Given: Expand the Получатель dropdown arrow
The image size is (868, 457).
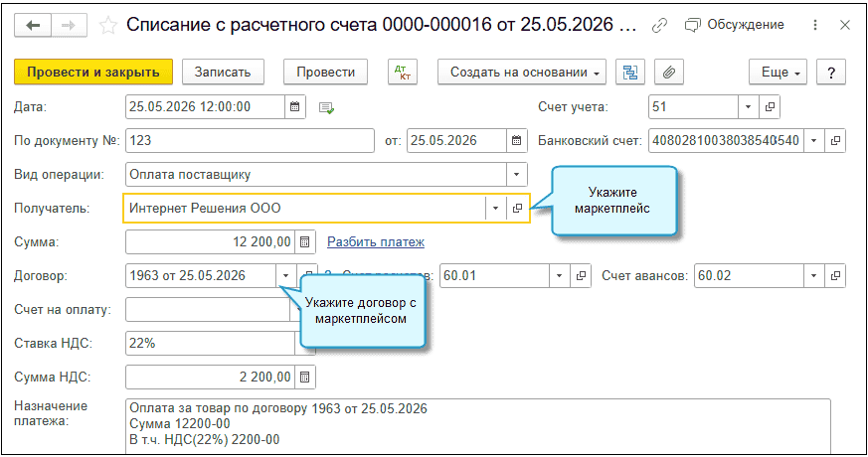Looking at the screenshot, I should [495, 208].
